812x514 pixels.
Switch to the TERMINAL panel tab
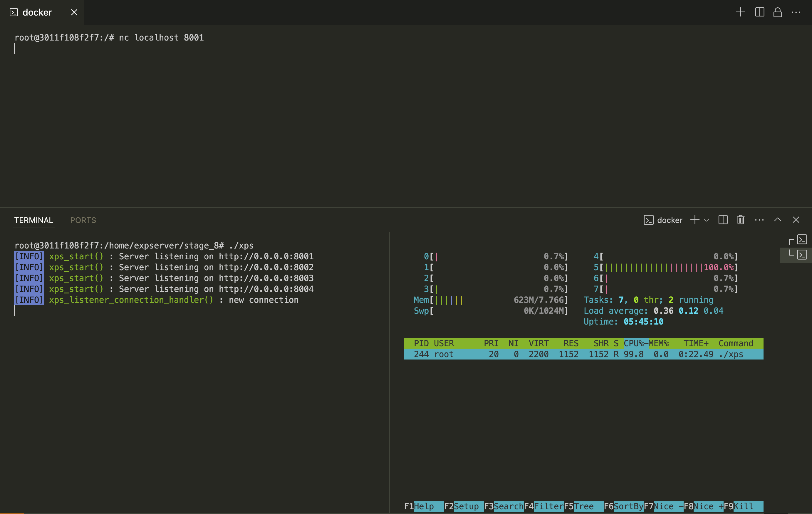(33, 220)
